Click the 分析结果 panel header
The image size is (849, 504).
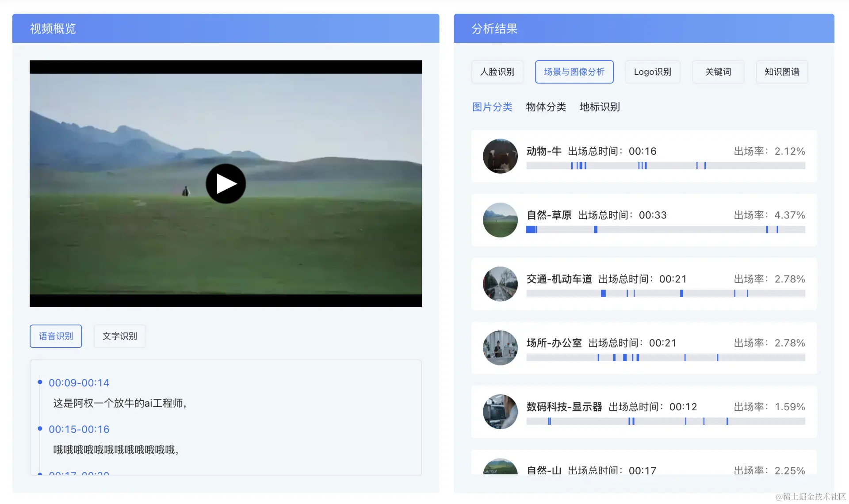(644, 28)
